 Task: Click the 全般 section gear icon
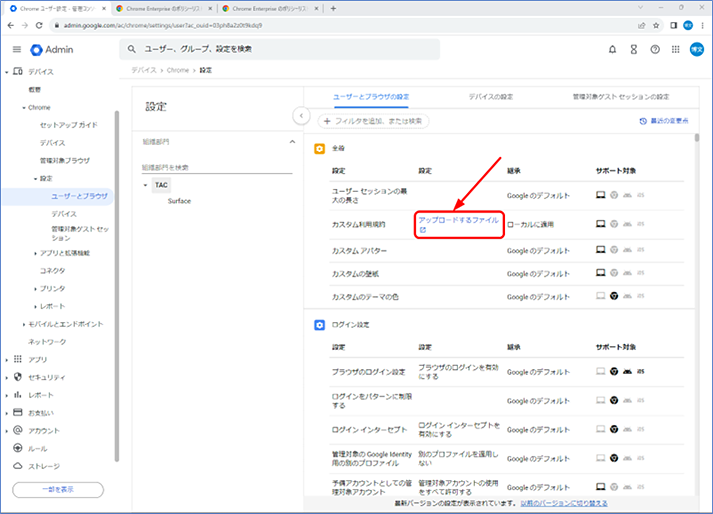click(x=320, y=149)
